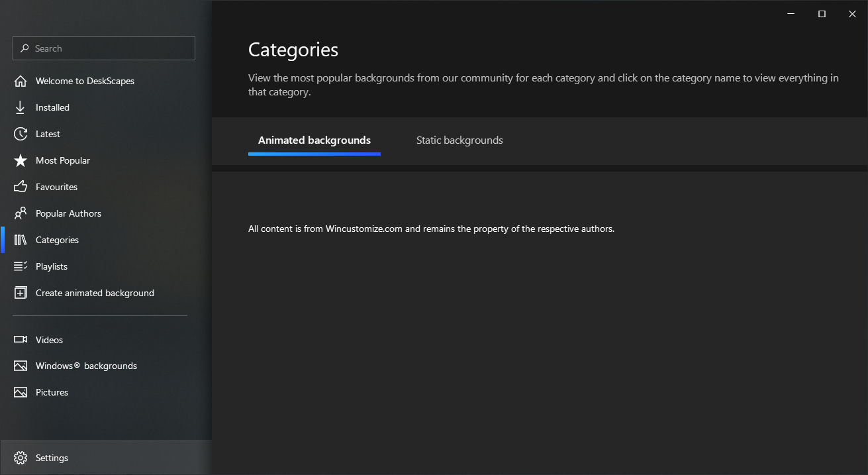Screen dimensions: 868x475
Task: Select the Favourites thumbs-up icon
Action: coord(21,187)
